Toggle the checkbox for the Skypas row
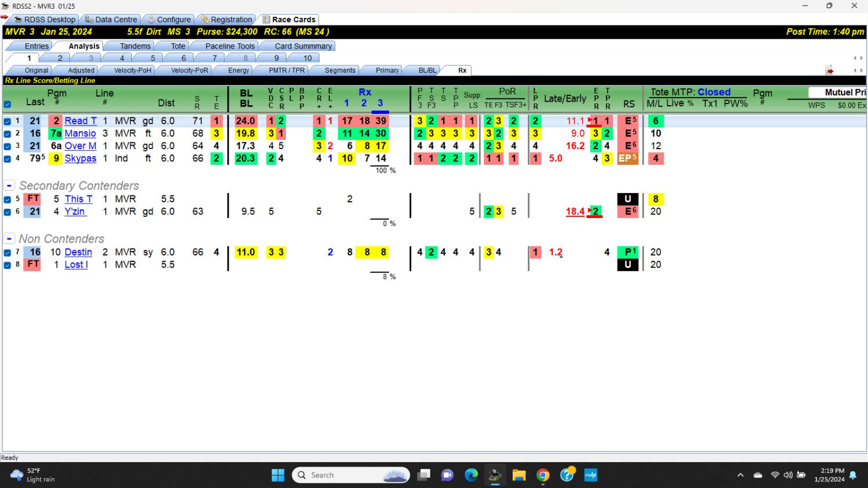 (x=8, y=158)
